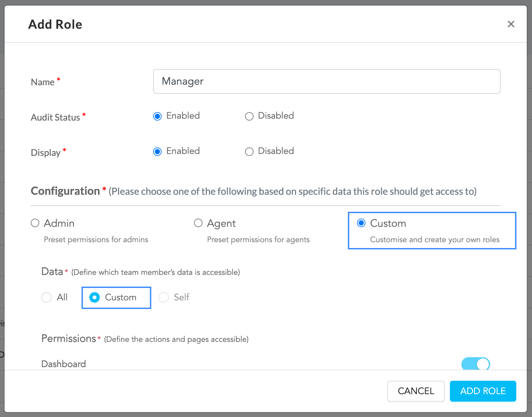
Task: Select the Admin configuration preset
Action: click(35, 223)
